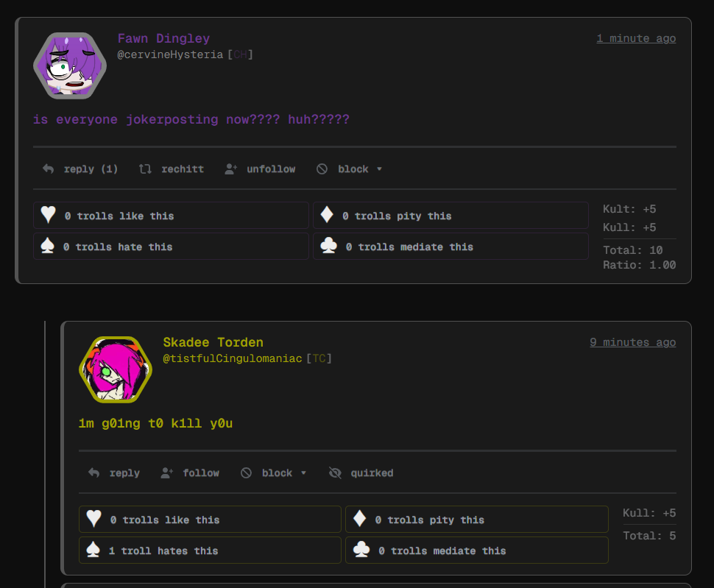Image resolution: width=714 pixels, height=588 pixels.
Task: Click the heart icon on Fawn Dingley's post
Action: 49,215
